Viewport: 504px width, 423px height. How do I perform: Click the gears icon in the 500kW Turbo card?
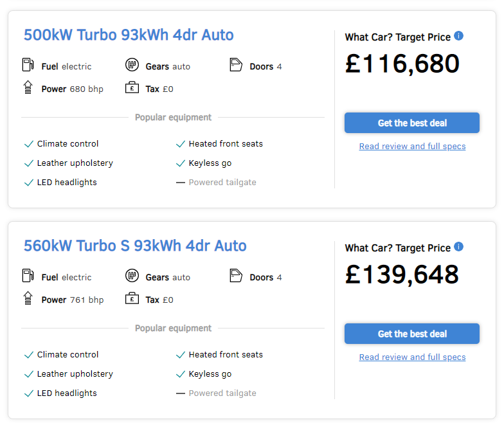[x=132, y=64]
